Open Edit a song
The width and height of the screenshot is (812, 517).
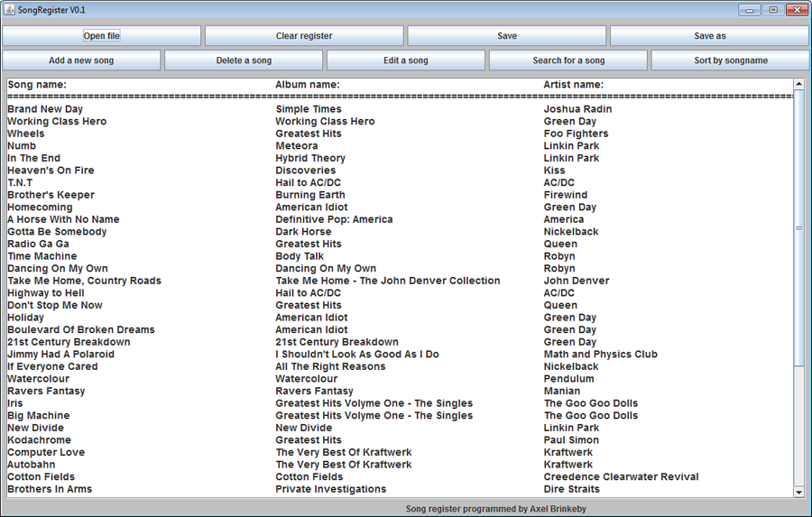coord(405,60)
